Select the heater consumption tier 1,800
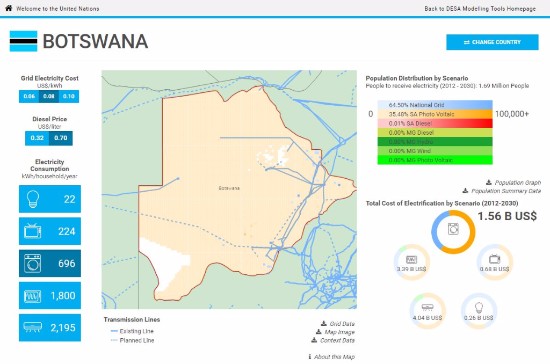 [50, 295]
